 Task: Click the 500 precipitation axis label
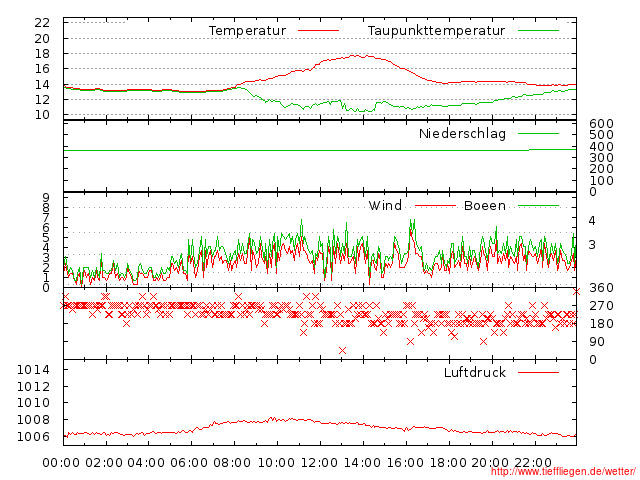click(601, 135)
